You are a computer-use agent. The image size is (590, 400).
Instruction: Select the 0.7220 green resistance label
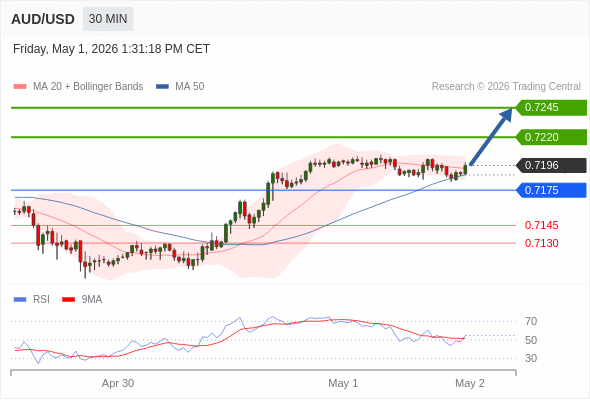(x=551, y=137)
